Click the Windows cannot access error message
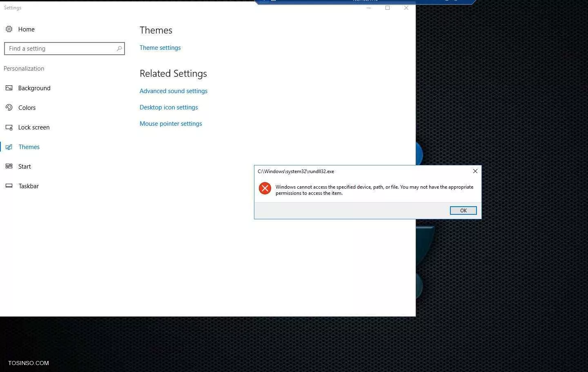This screenshot has height=372, width=588. pos(374,190)
